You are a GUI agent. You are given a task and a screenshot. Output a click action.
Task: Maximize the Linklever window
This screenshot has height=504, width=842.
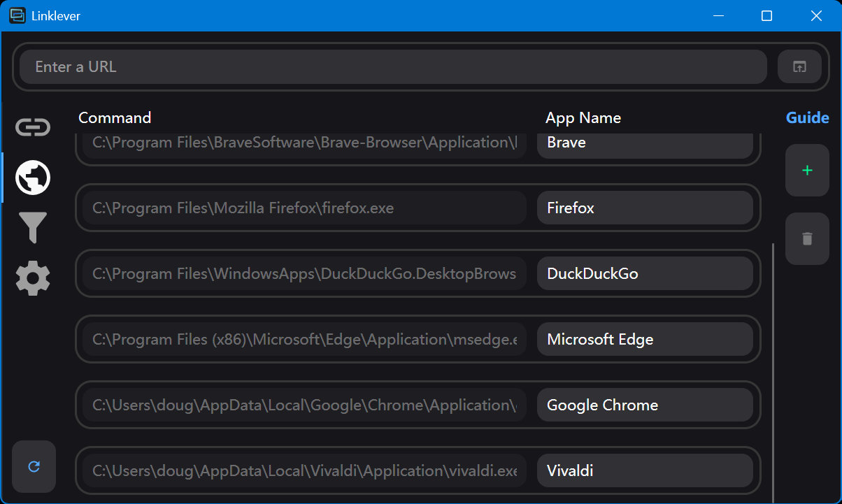pos(767,15)
